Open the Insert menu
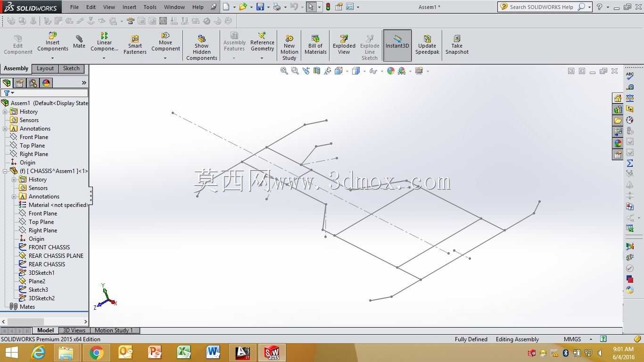 [129, 7]
